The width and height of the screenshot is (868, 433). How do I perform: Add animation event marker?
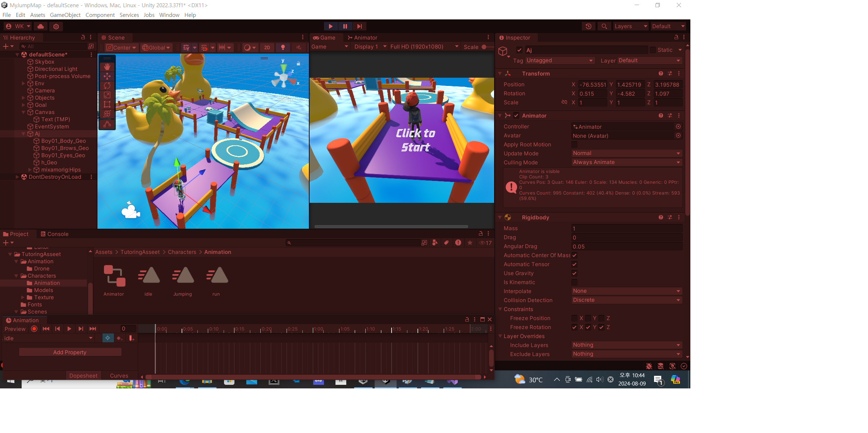132,338
